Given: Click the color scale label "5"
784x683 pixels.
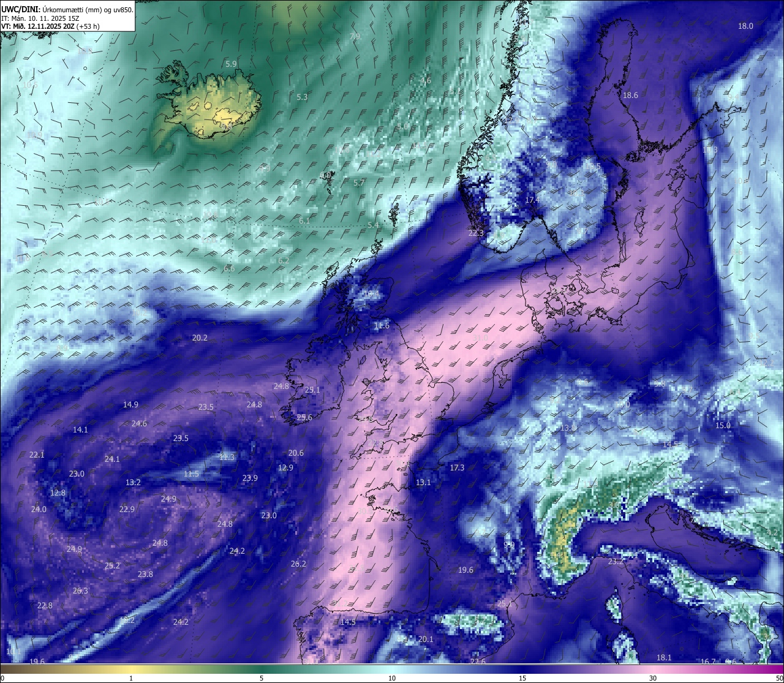Looking at the screenshot, I should (262, 678).
